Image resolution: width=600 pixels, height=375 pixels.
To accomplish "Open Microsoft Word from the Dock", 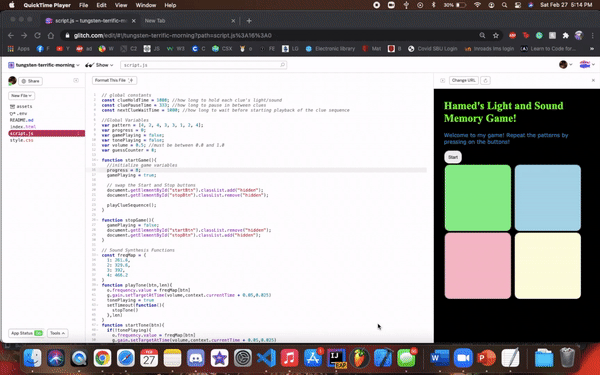I will pyautogui.click(x=440, y=359).
